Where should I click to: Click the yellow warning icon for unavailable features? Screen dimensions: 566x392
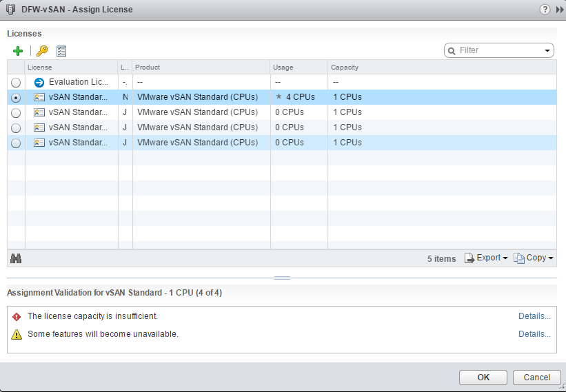pos(17,335)
